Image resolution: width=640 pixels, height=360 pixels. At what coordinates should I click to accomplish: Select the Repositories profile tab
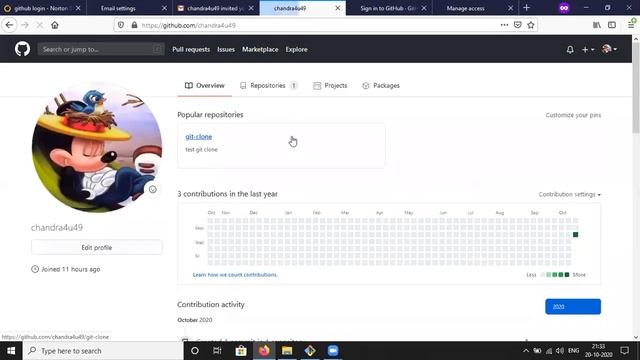(x=269, y=86)
